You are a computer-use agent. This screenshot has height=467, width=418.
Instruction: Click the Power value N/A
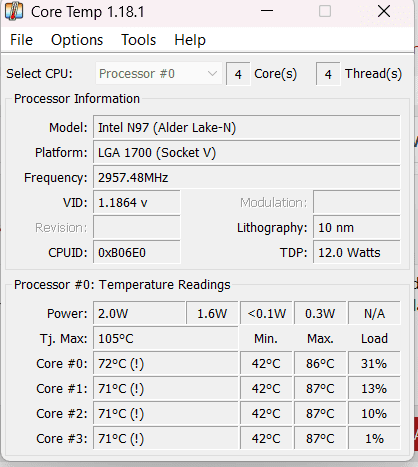pos(374,313)
